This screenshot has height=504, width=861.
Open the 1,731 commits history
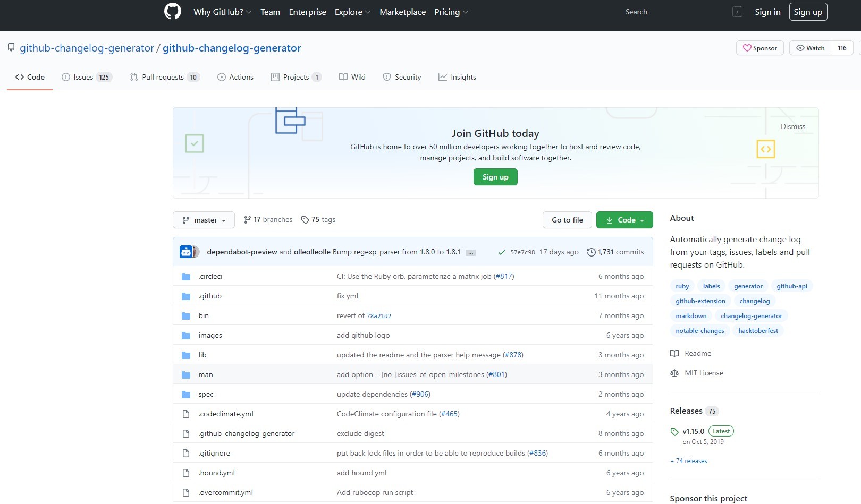click(x=615, y=252)
